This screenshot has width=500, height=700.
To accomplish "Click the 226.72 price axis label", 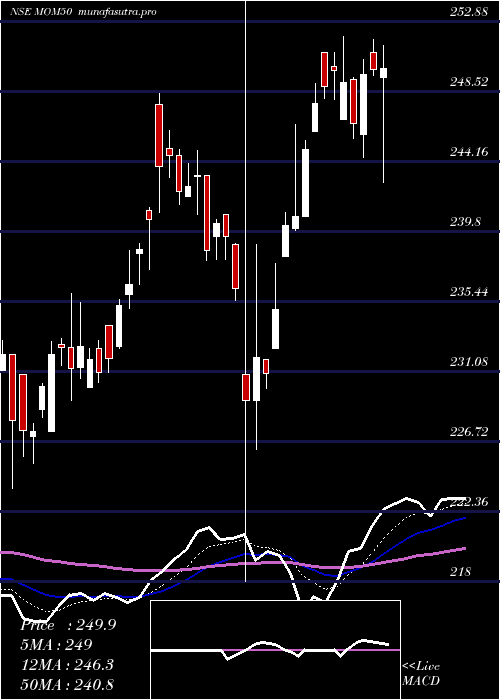I will pos(468,432).
